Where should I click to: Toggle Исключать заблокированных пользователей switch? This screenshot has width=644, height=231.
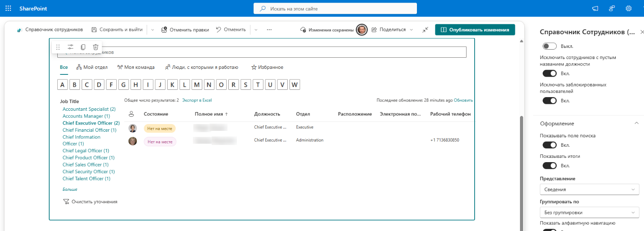pos(549,101)
